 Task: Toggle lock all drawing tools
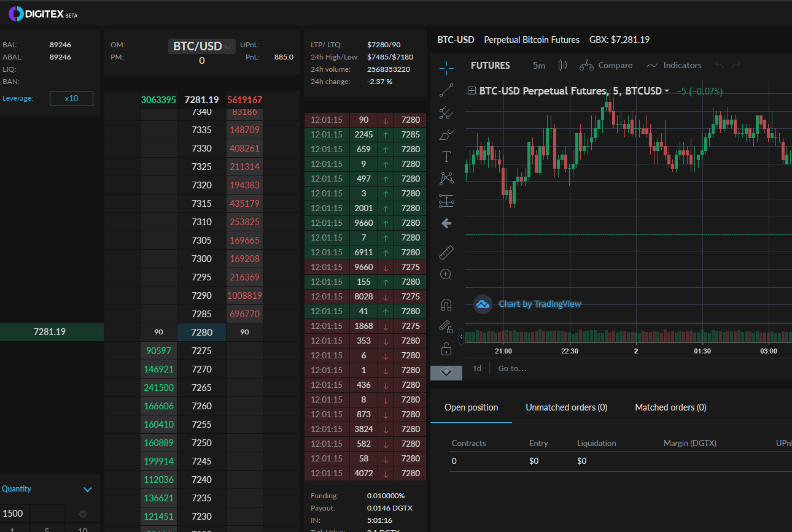[x=446, y=350]
